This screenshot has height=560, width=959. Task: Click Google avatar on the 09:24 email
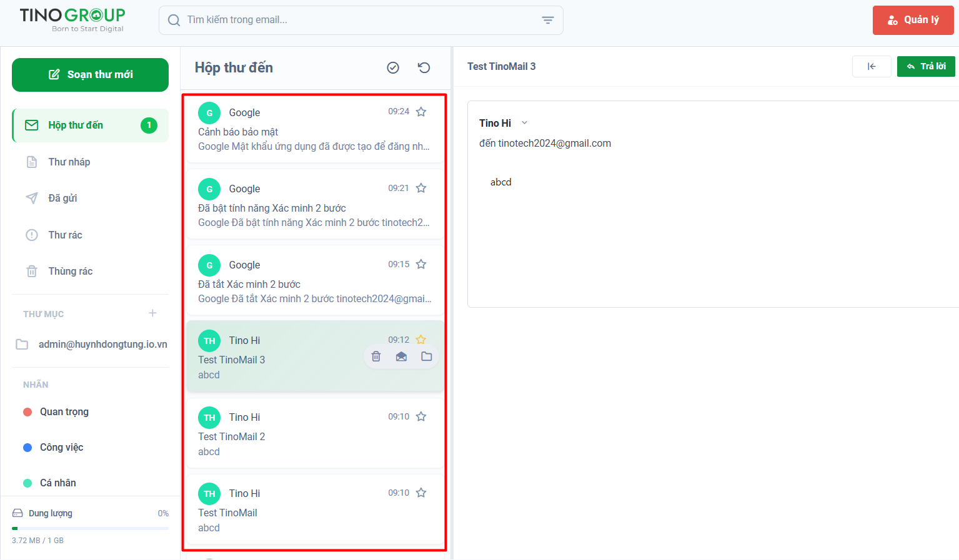pos(209,113)
